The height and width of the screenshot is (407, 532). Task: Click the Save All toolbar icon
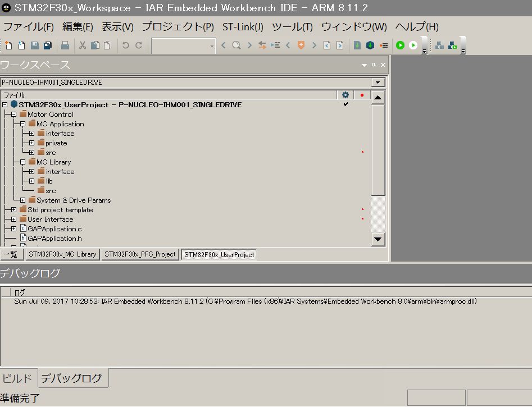point(48,45)
